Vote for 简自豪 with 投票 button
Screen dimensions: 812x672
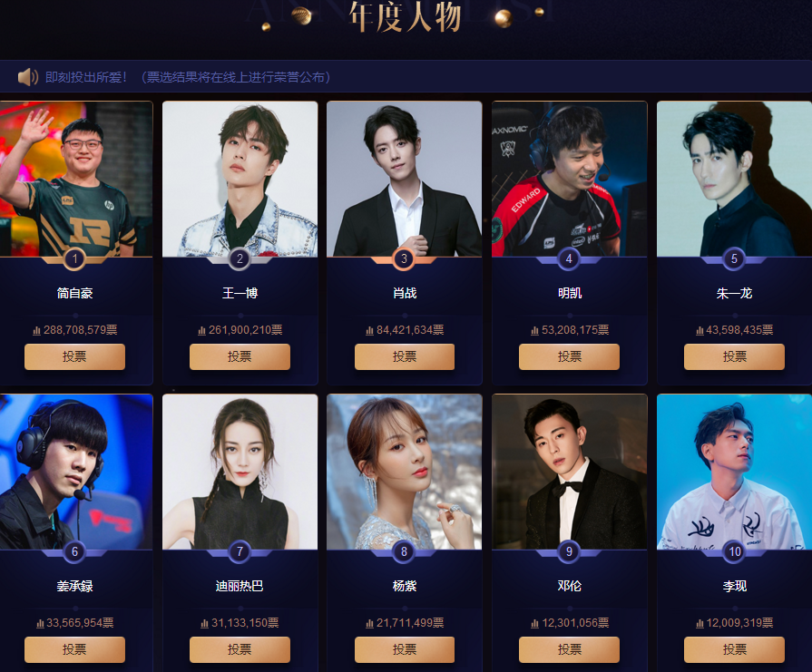coord(74,356)
